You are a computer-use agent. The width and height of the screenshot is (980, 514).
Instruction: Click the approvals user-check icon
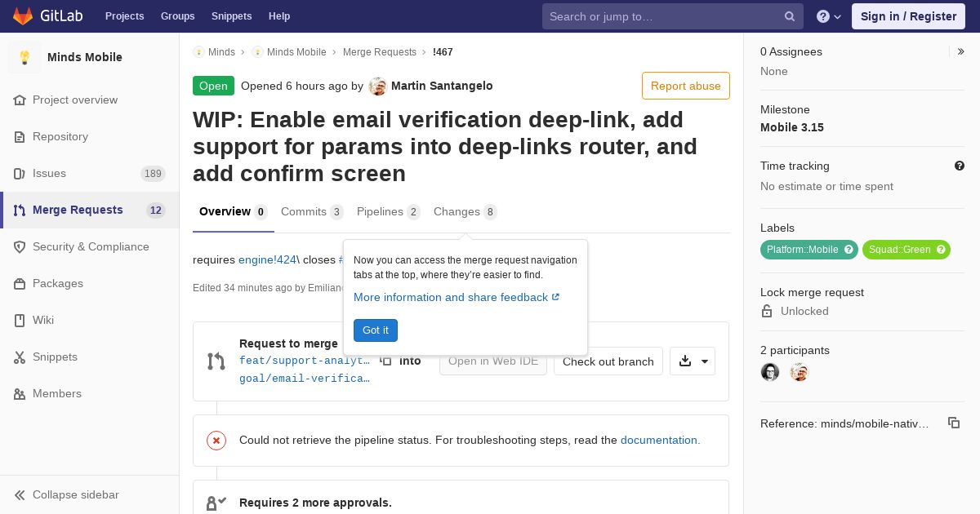pyautogui.click(x=216, y=503)
